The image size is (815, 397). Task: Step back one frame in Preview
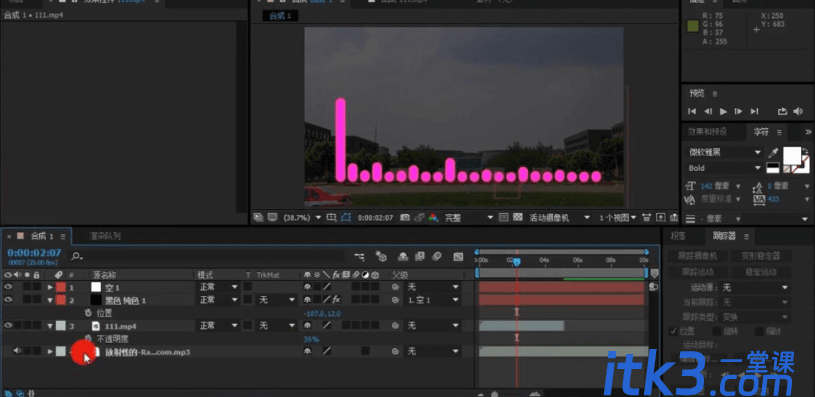(x=707, y=111)
